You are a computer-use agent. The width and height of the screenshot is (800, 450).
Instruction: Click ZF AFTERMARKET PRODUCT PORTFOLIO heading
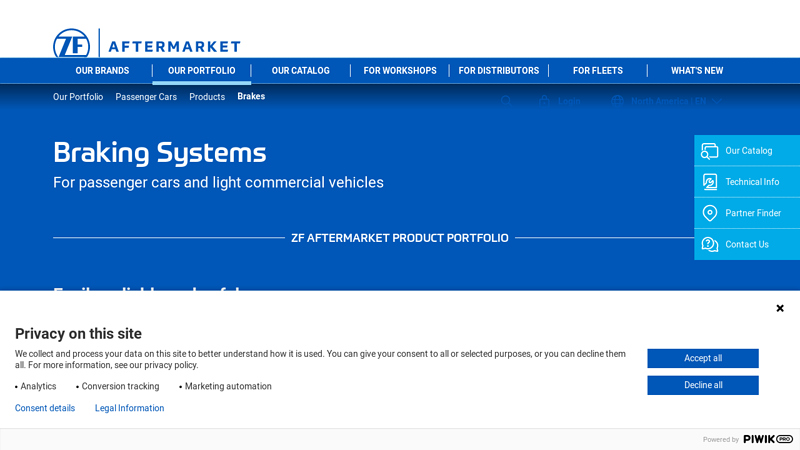click(x=399, y=238)
